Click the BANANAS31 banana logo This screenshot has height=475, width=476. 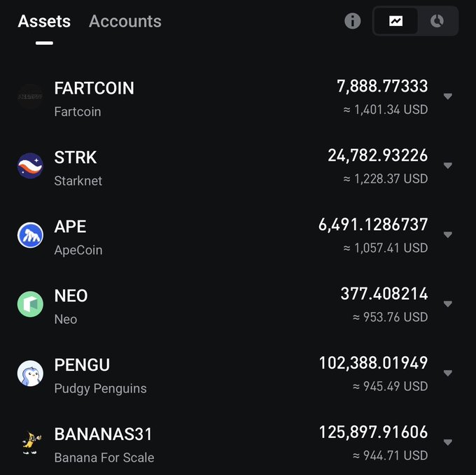pyautogui.click(x=31, y=443)
